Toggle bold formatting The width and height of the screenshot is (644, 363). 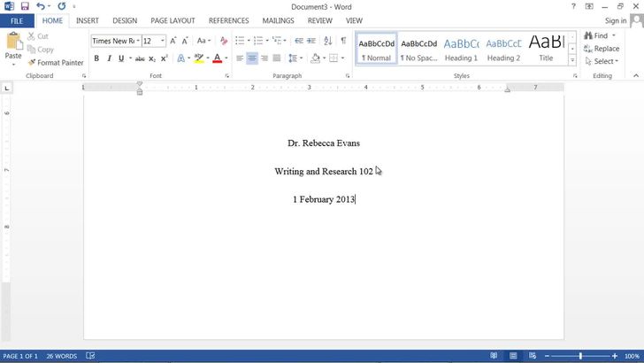(x=96, y=58)
